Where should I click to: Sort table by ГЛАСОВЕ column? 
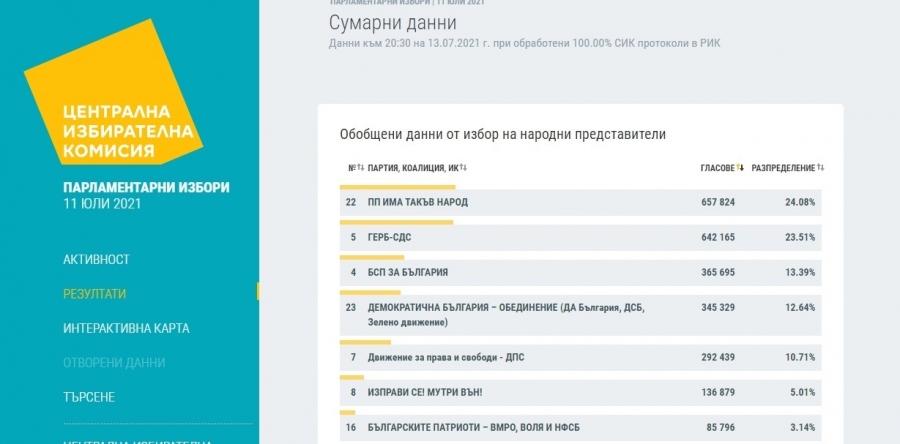click(722, 168)
